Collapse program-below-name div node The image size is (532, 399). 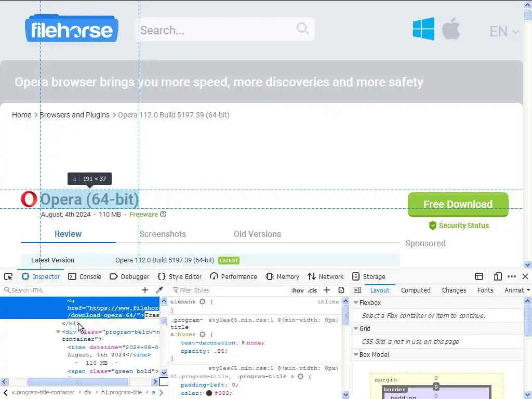click(58, 332)
